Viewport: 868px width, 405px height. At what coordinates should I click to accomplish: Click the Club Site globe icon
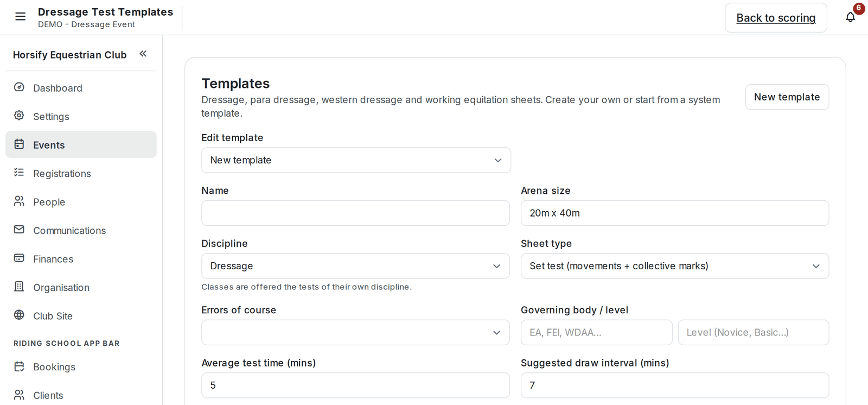tap(19, 315)
